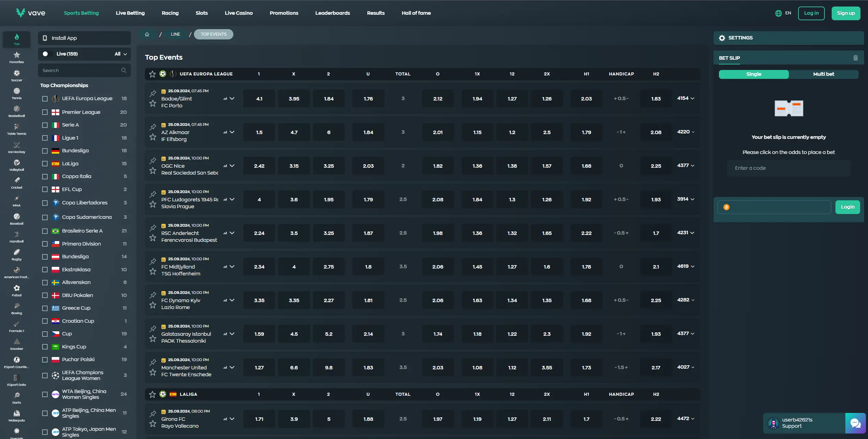Open the All dropdown next to Live
Viewport: 868px width, 439px height.
click(121, 54)
